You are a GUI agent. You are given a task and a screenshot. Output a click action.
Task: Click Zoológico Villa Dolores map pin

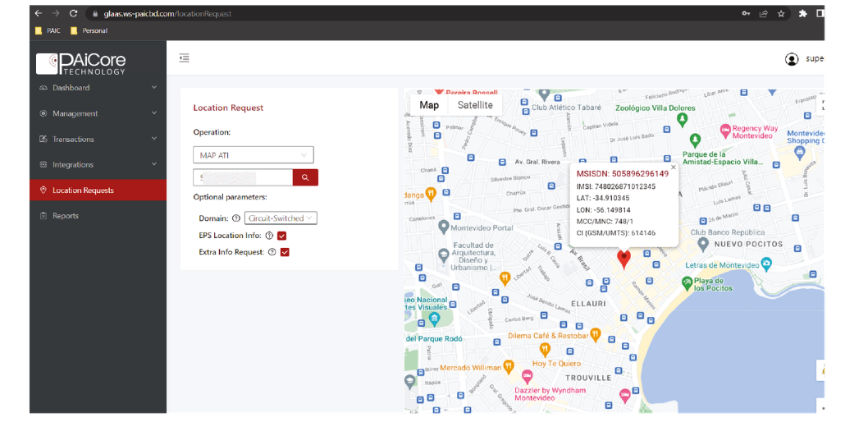point(682,120)
